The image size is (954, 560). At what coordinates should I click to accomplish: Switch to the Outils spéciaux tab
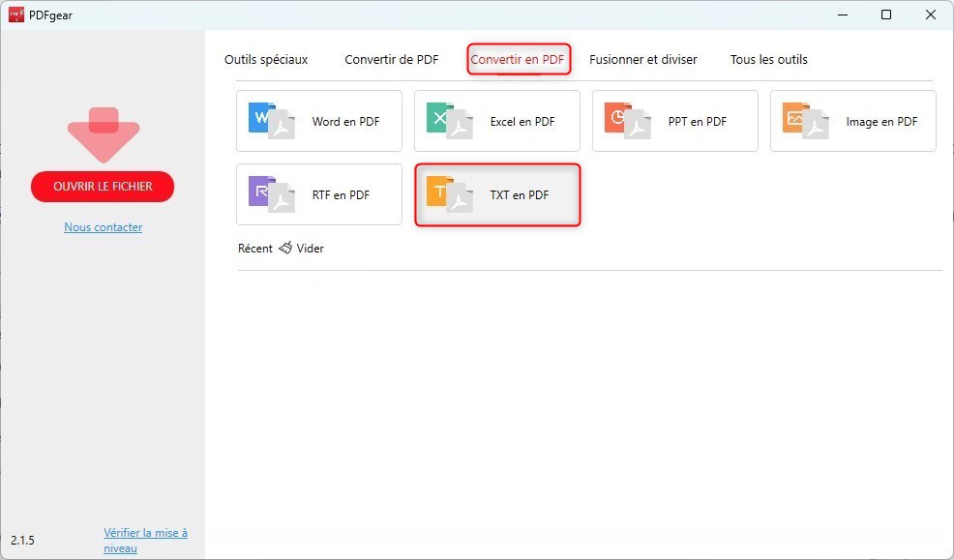[265, 59]
